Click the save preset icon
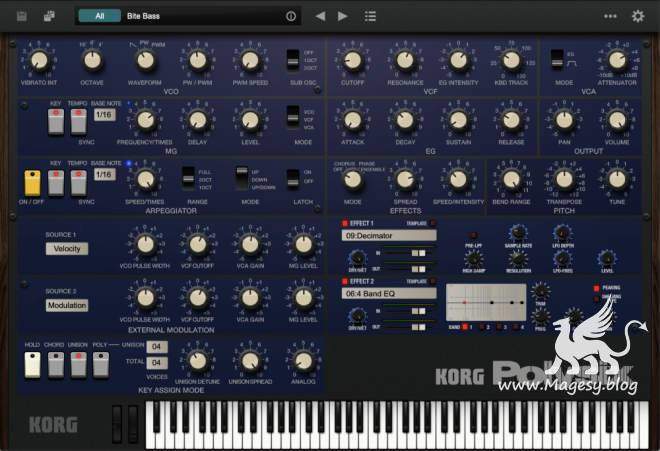 click(21, 16)
